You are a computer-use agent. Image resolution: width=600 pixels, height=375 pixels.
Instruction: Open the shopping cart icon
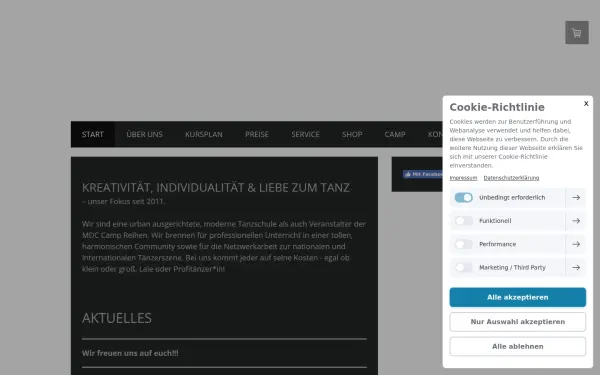click(577, 33)
